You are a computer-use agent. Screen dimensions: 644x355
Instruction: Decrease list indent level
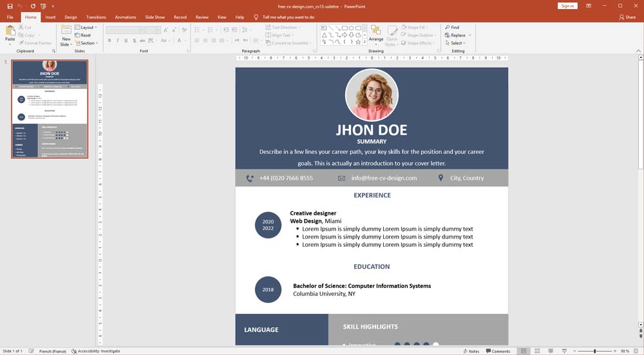point(226,30)
